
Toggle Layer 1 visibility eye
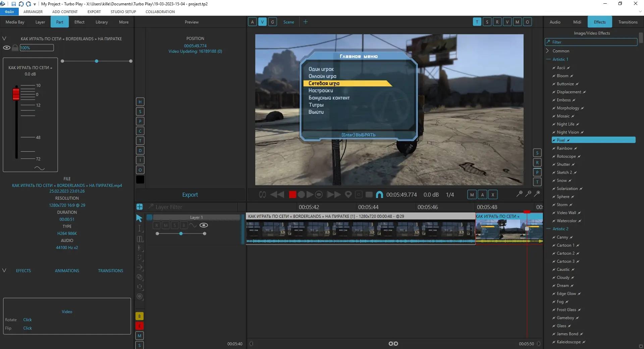(x=204, y=225)
